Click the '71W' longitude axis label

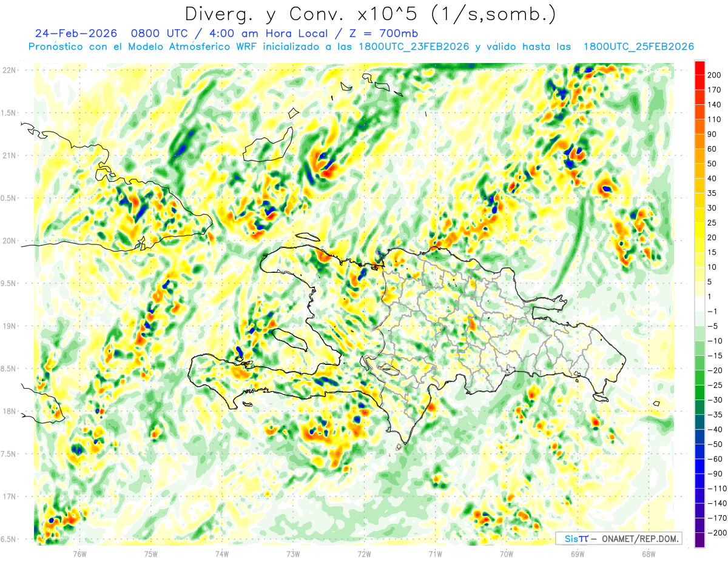[x=435, y=554]
